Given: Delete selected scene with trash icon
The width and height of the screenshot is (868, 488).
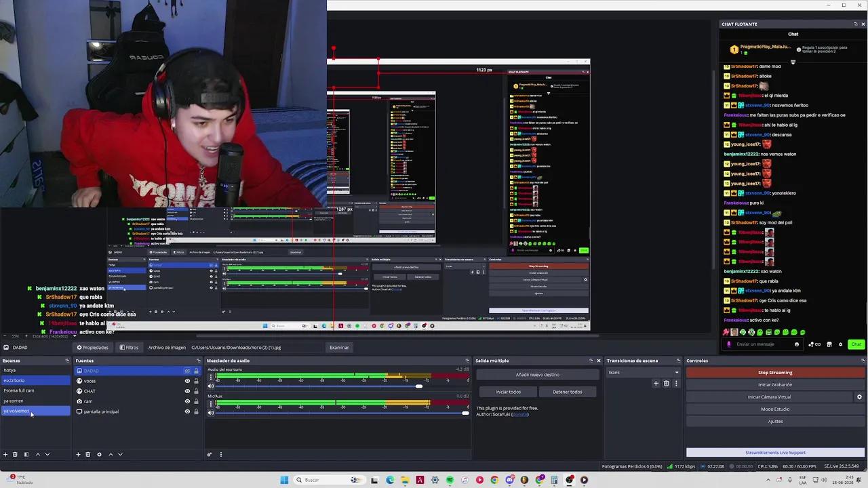Looking at the screenshot, I should click(15, 454).
